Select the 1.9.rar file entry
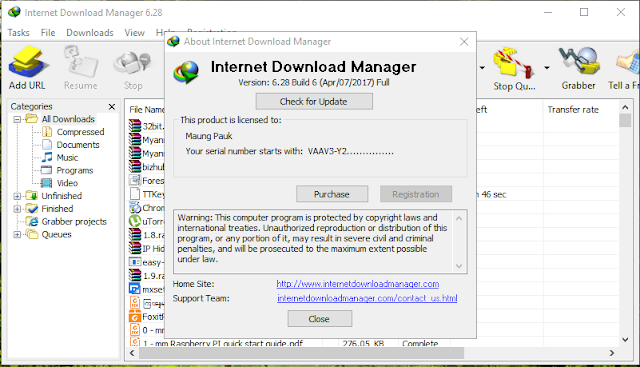This screenshot has width=640, height=367. tap(147, 276)
